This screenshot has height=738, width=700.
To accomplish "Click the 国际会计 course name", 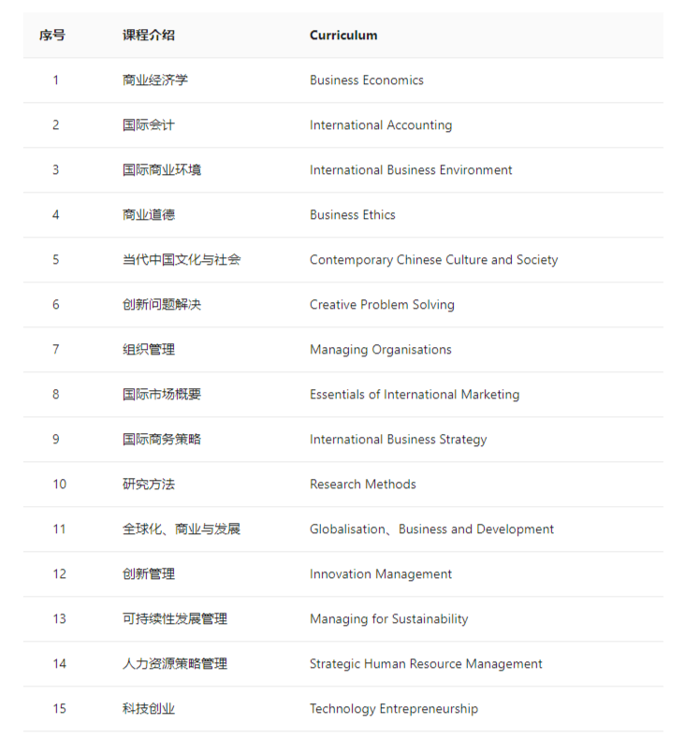I will point(148,125).
